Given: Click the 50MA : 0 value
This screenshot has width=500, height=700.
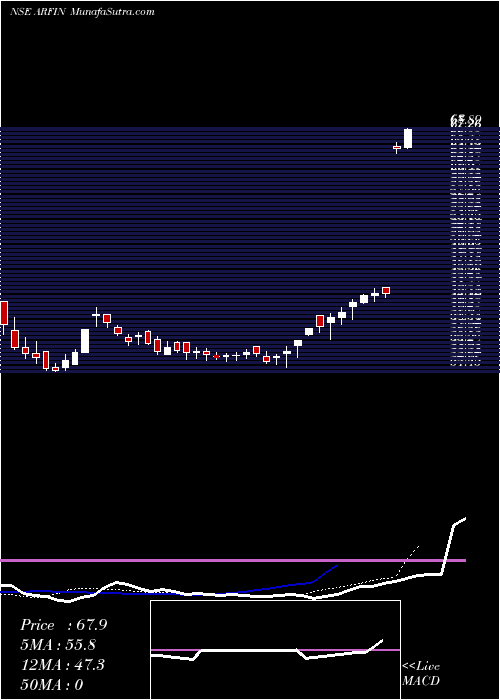Looking at the screenshot, I should pos(52,685).
